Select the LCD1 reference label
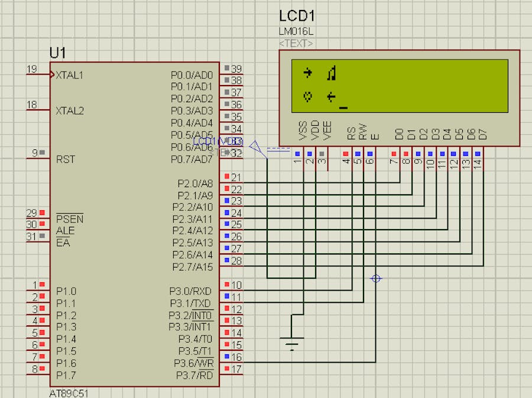 [x=297, y=16]
